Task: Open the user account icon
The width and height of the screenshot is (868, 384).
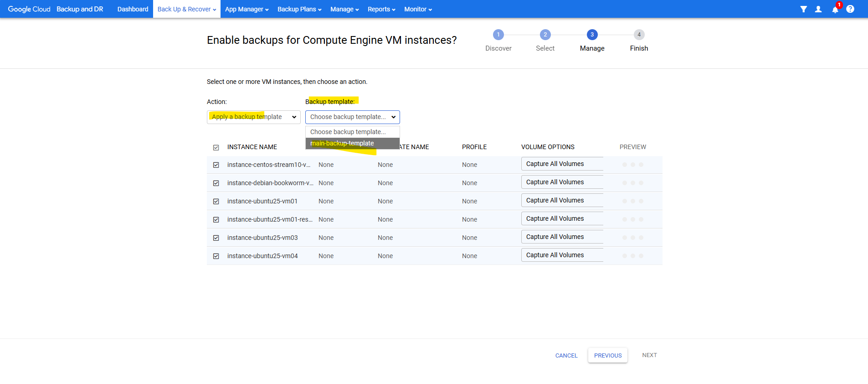Action: click(818, 9)
